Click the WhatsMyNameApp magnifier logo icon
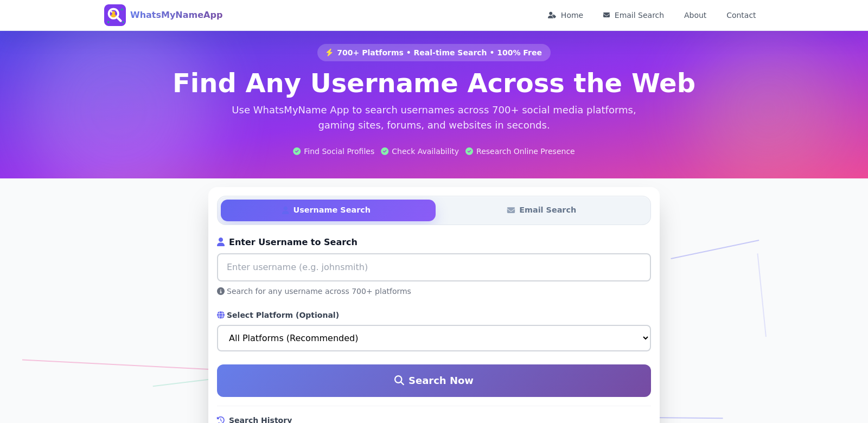 pyautogui.click(x=115, y=15)
